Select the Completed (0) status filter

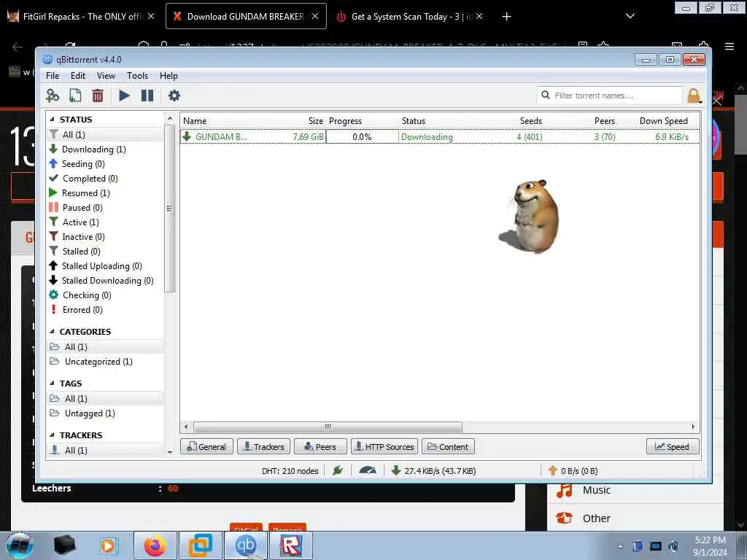coord(105,179)
